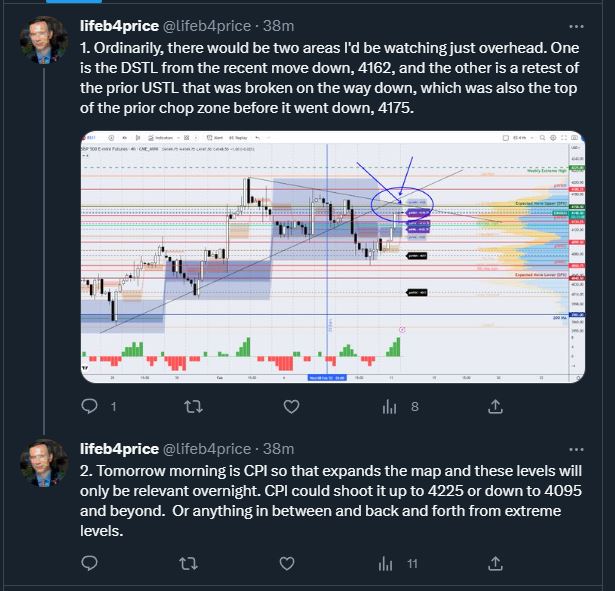Like the first tweet with chart
The image size is (615, 591).
point(291,407)
